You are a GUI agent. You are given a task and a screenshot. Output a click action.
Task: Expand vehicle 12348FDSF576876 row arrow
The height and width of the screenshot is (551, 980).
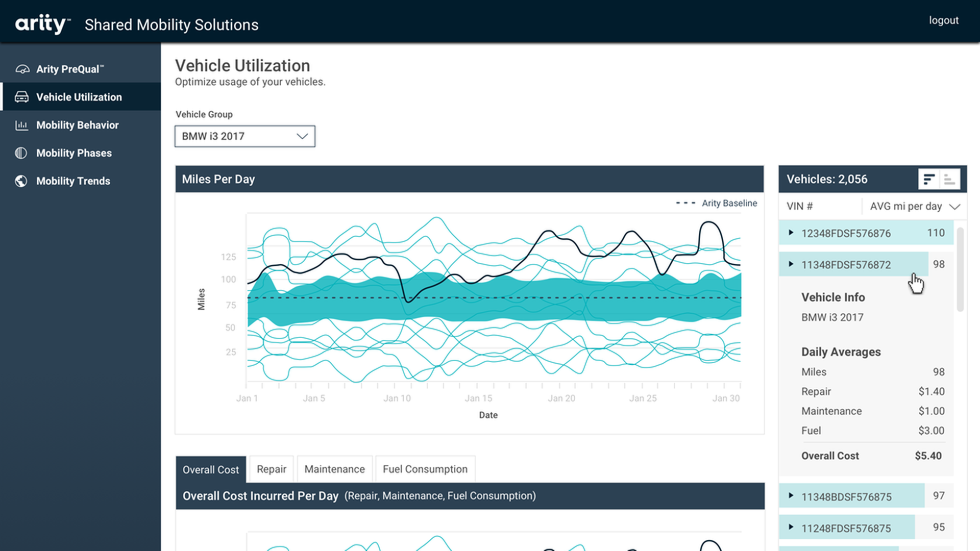(x=791, y=233)
